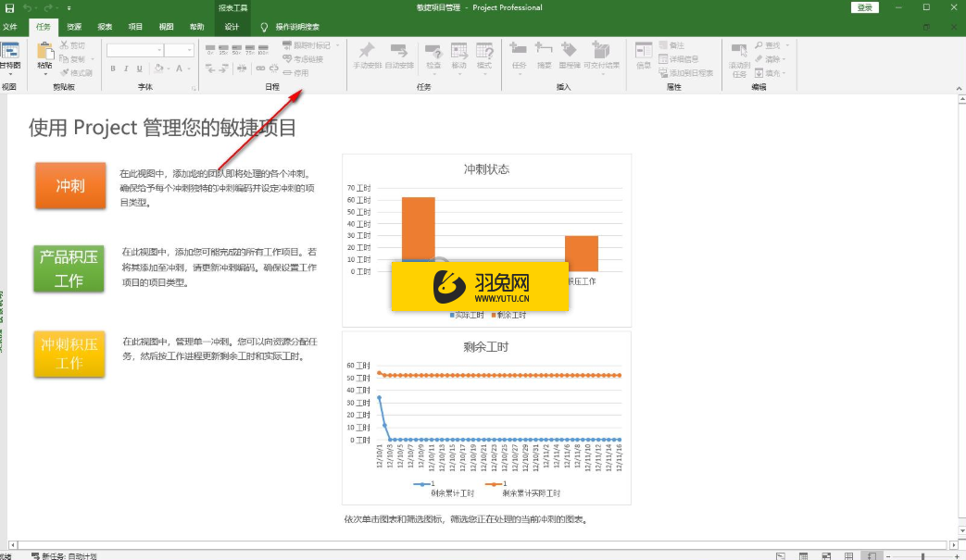Redo the last undone action
This screenshot has width=966, height=560.
coord(48,8)
